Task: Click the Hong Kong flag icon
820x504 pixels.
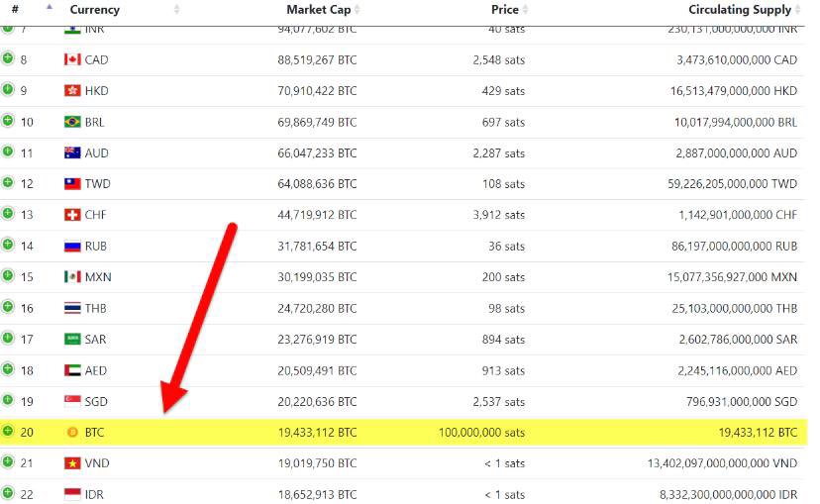Action: click(72, 90)
